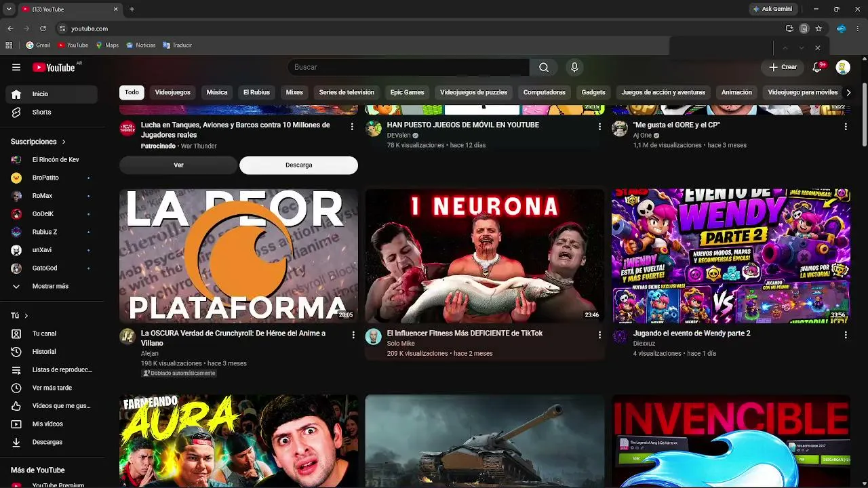Expand the Suscripciones section chevron
The width and height of the screenshot is (868, 488).
[64, 142]
